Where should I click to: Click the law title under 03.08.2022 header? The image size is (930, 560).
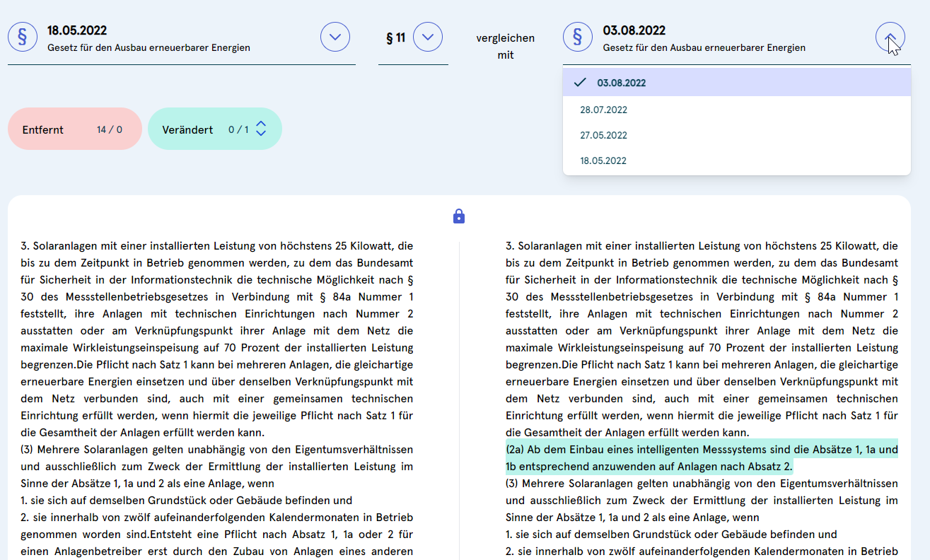[x=704, y=48]
